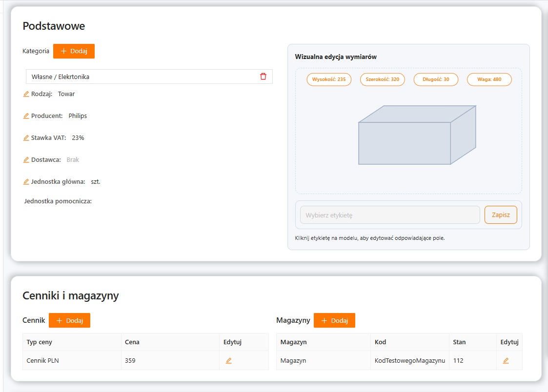548x392 pixels.
Task: Click the Własne / Elekrtonika category row
Action: 142,77
